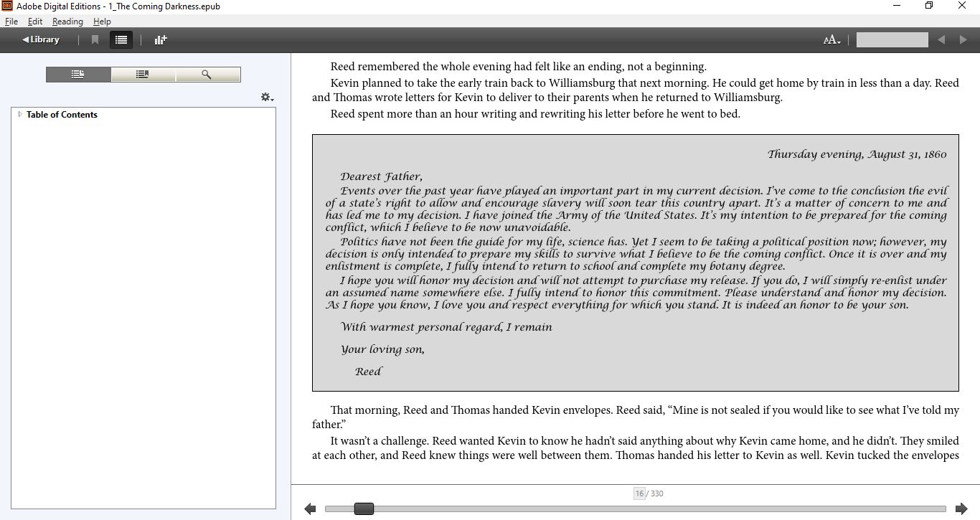Close the Adobe Digital Editions window
The width and height of the screenshot is (980, 520).
pos(962,6)
